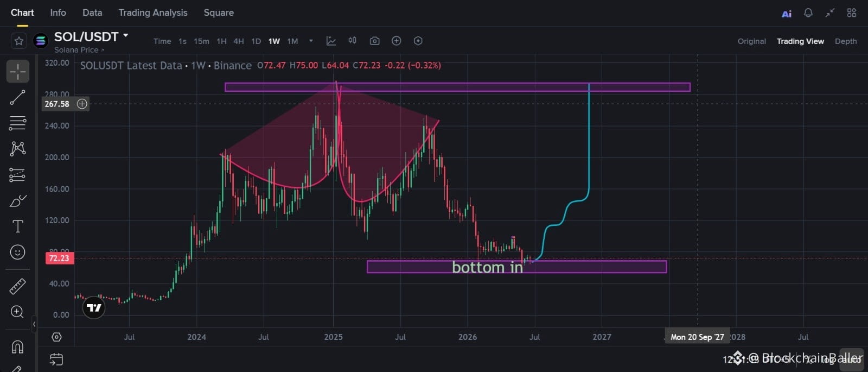Open chart settings hexagon icon in toolbar
The width and height of the screenshot is (868, 372).
pos(418,41)
